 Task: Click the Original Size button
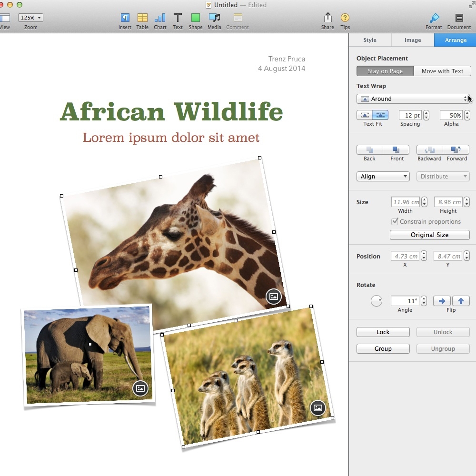pyautogui.click(x=429, y=235)
